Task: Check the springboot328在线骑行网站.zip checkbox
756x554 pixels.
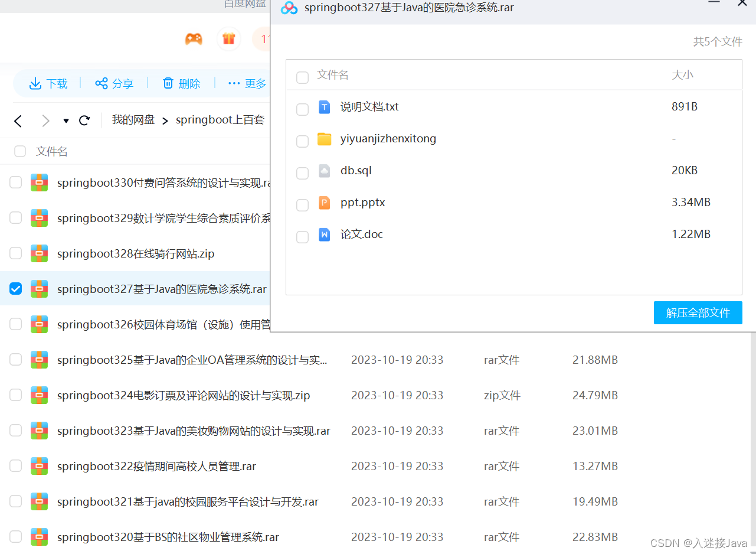Action: pyautogui.click(x=15, y=253)
